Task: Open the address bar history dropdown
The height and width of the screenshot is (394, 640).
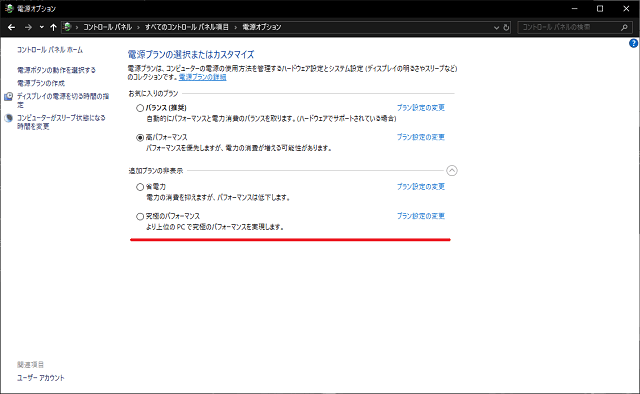Action: coord(496,27)
